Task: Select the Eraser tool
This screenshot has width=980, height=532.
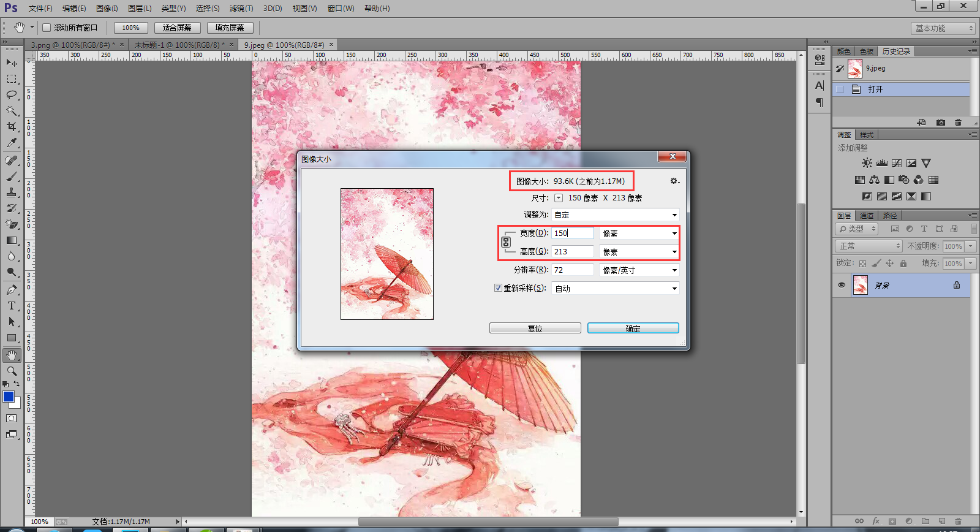Action: pos(12,224)
